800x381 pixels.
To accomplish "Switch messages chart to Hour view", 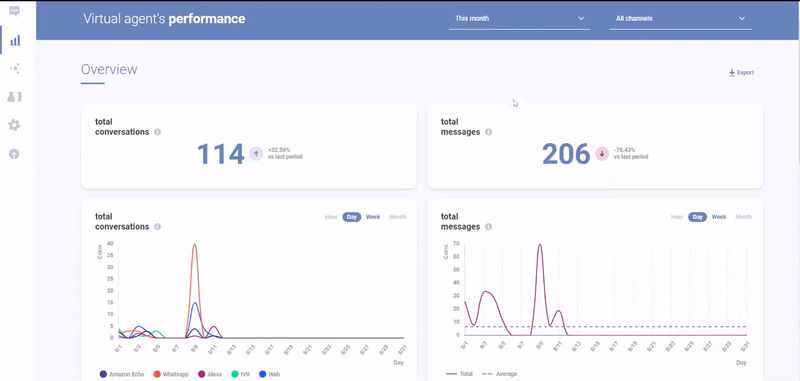I will point(677,217).
